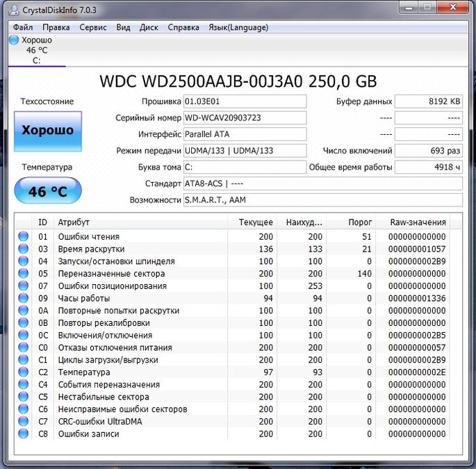476x469 pixels.
Task: Click status icon of 05 Переназначенные сектора
Action: click(24, 273)
